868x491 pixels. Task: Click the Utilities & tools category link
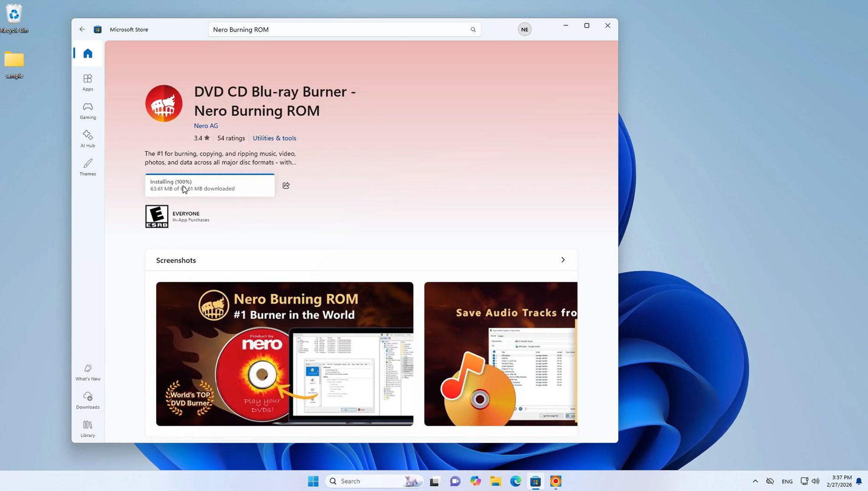tap(274, 138)
